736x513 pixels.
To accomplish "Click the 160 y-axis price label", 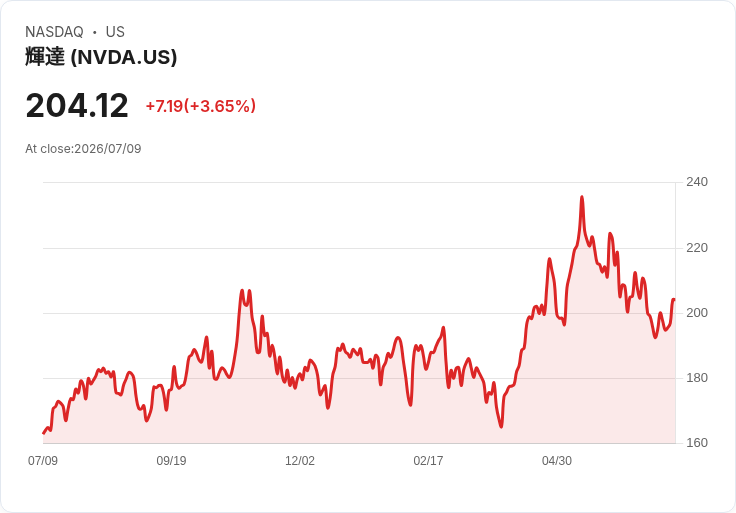I will 697,443.
